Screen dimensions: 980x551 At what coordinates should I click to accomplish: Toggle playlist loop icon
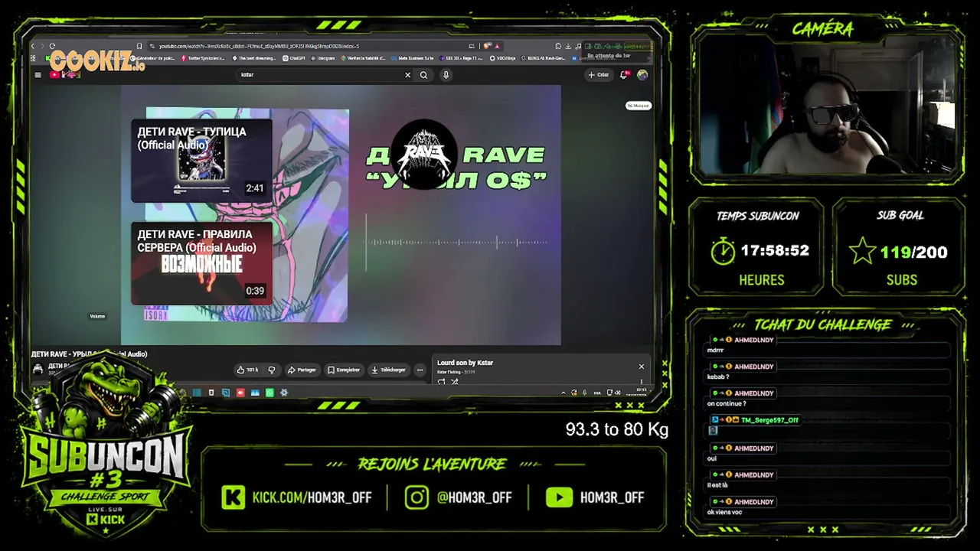(x=442, y=381)
